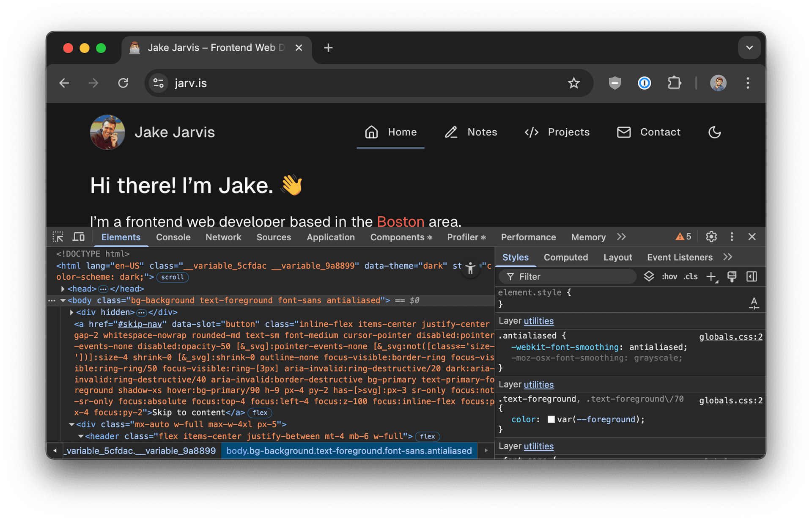Image resolution: width=812 pixels, height=520 pixels.
Task: Open the Network panel
Action: pos(223,237)
